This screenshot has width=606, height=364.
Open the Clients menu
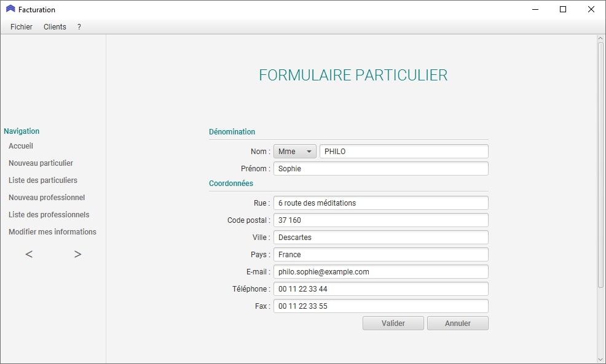(x=55, y=27)
